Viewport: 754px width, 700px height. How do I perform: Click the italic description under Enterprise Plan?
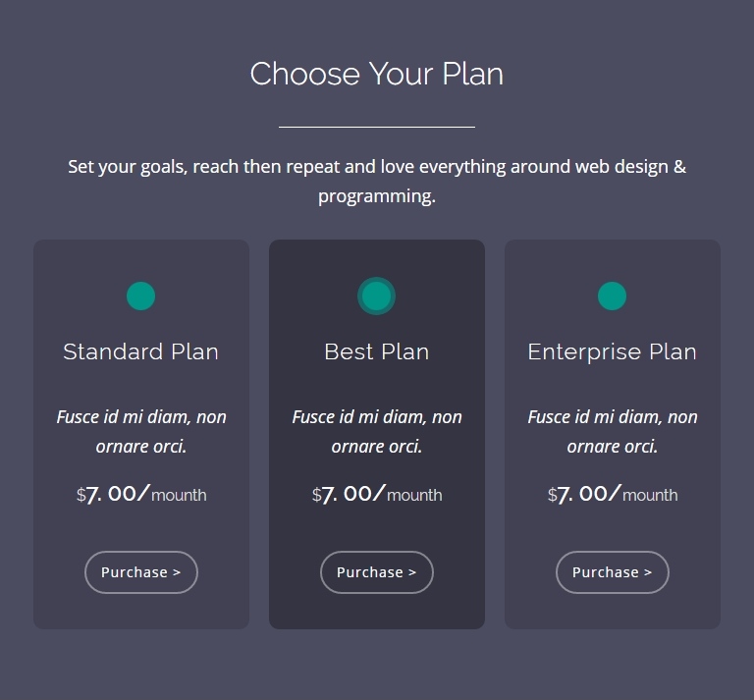613,431
